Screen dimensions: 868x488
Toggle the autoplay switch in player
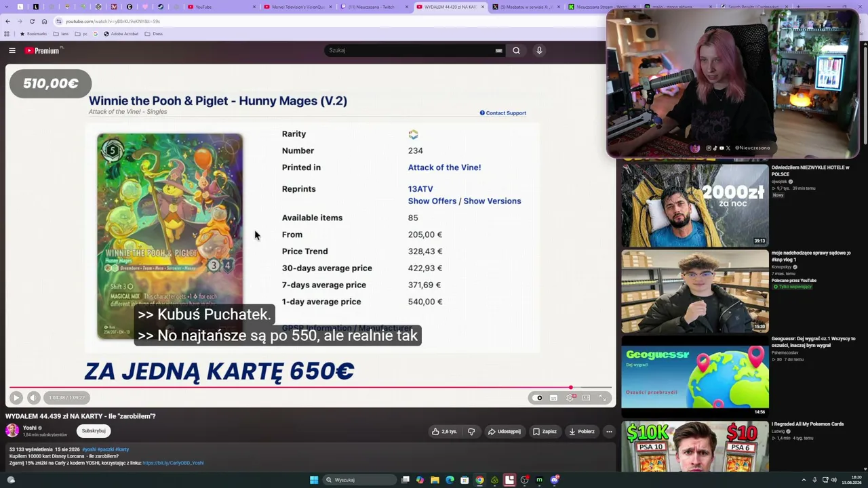click(538, 398)
